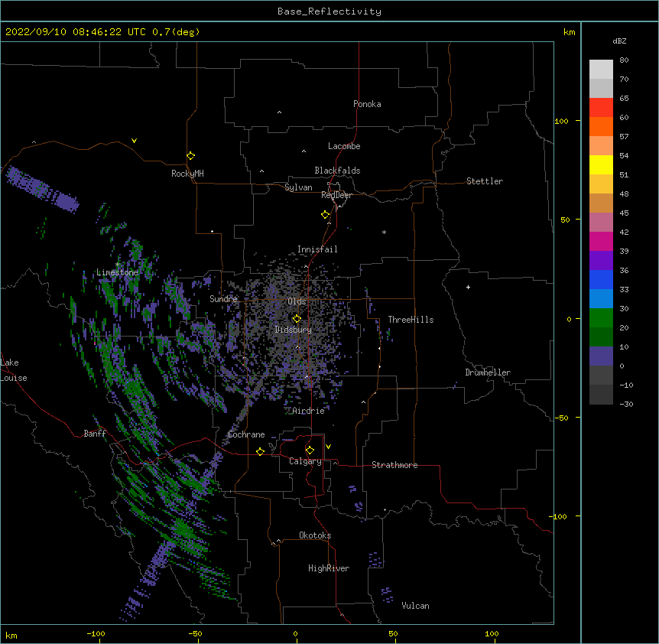Click the 100 km tick on vertical axis
Screen dimensions: 659x644
point(561,121)
